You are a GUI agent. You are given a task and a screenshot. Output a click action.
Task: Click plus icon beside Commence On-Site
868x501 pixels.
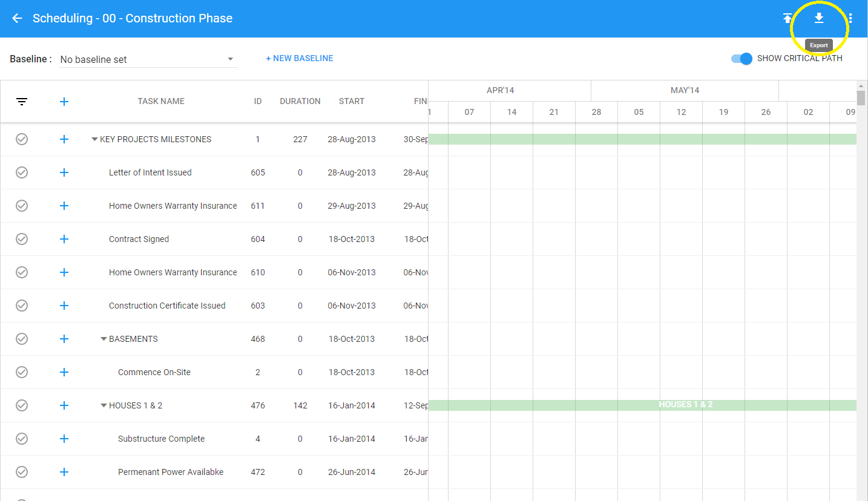(64, 372)
